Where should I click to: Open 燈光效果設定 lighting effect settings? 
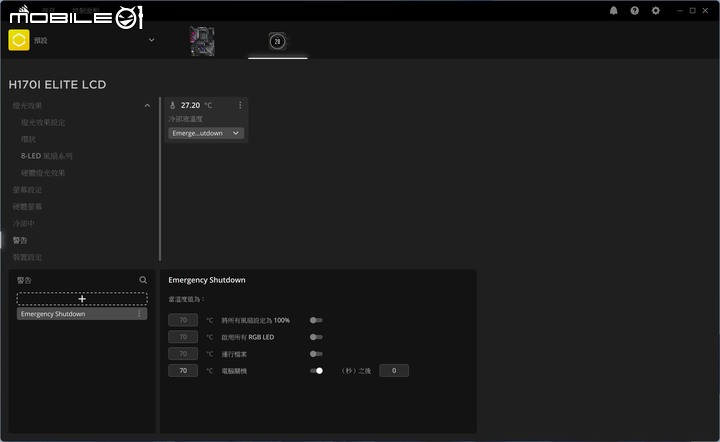click(43, 123)
